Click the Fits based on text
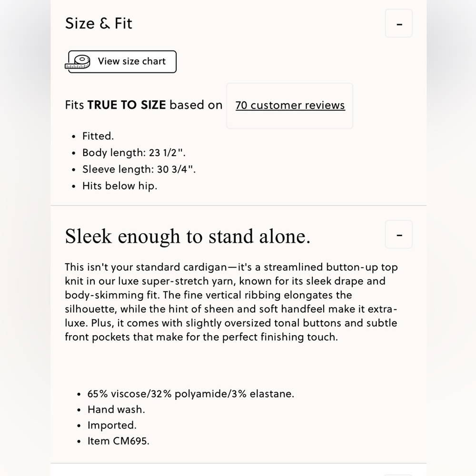Viewport: 476px width, 476px height. click(x=144, y=105)
